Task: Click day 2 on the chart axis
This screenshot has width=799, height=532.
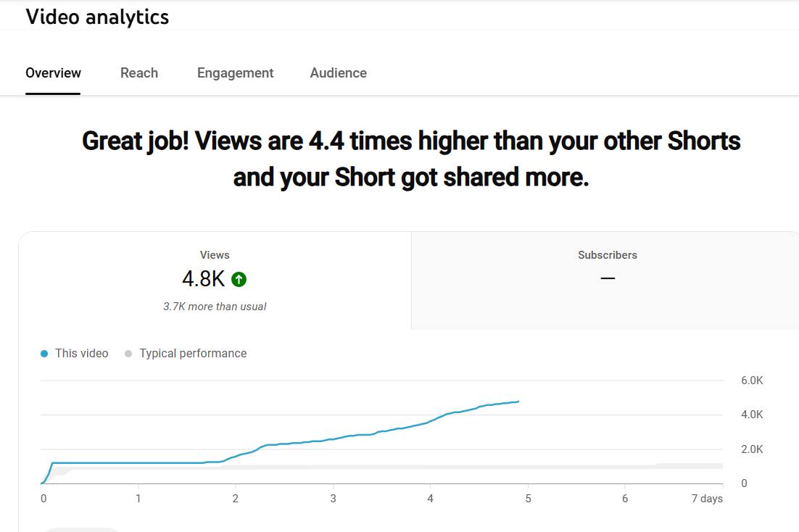Action: [x=236, y=499]
